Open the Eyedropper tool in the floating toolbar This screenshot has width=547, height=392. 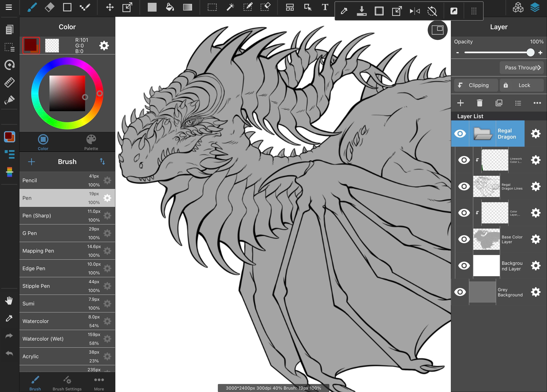(x=344, y=11)
